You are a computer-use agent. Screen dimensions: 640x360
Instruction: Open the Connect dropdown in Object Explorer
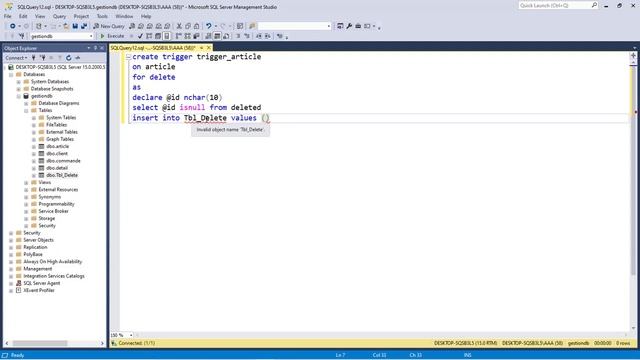[x=16, y=58]
